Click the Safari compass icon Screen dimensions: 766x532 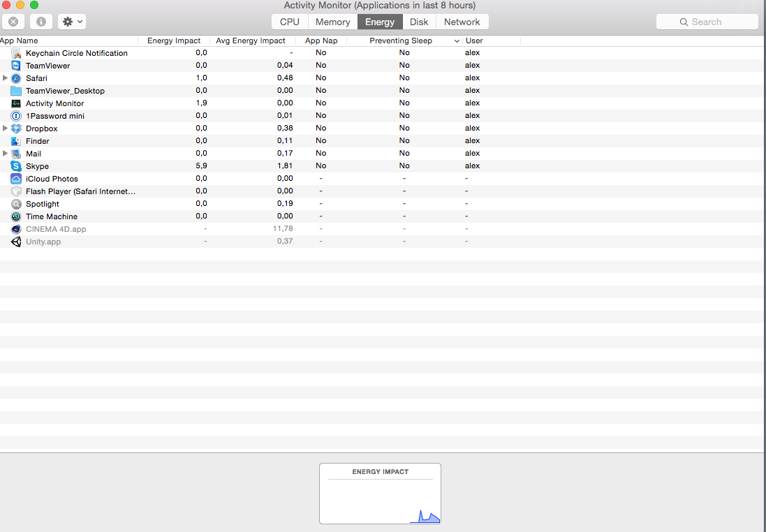coord(16,78)
